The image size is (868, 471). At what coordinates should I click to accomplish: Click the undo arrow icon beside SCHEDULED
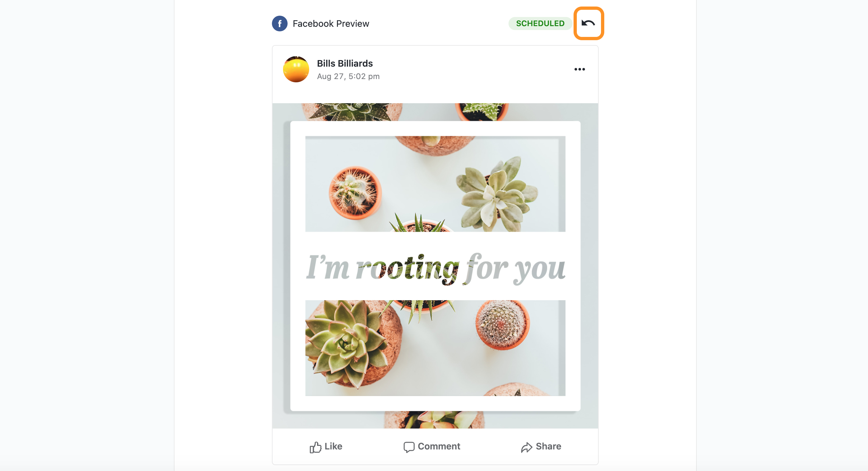pos(588,23)
